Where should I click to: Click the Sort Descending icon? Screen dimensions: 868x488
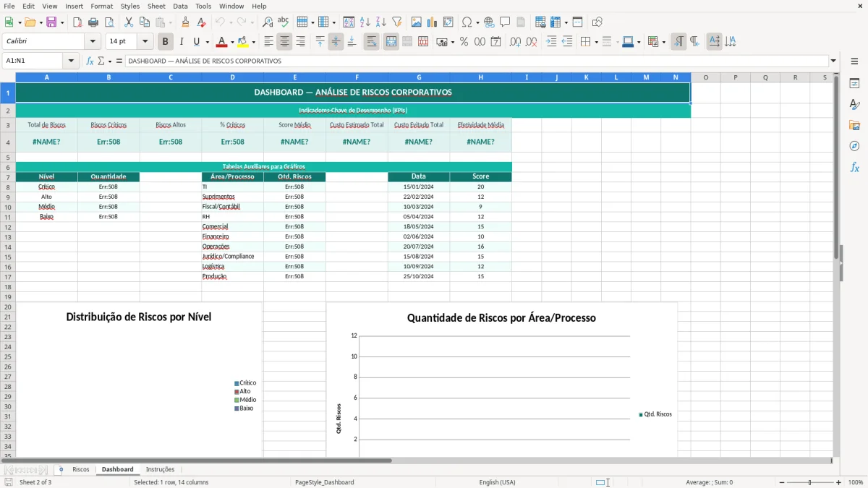tap(381, 22)
